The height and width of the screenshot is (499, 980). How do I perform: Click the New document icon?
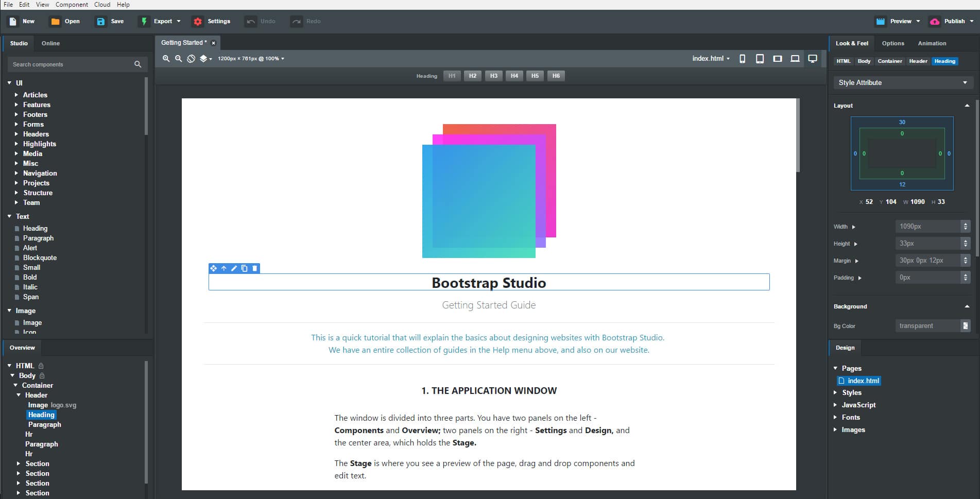tap(13, 22)
